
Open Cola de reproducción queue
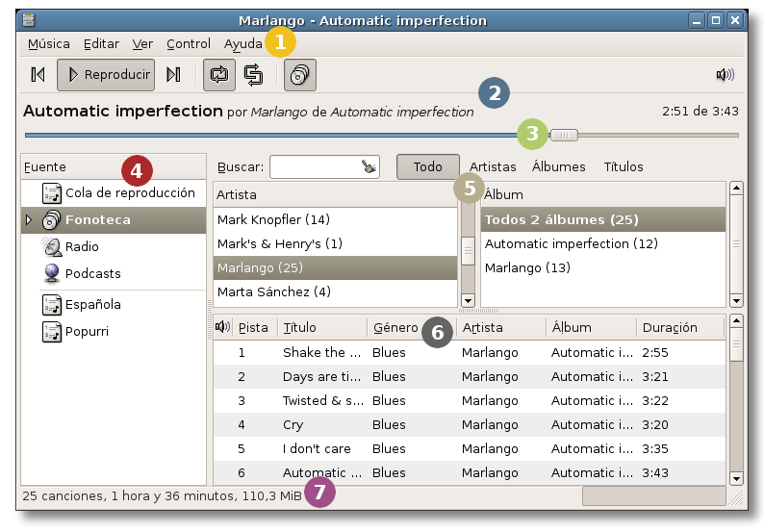click(x=129, y=193)
